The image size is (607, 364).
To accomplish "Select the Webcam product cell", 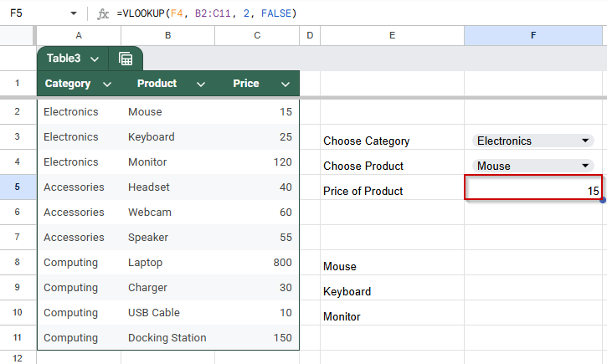I will coord(167,213).
